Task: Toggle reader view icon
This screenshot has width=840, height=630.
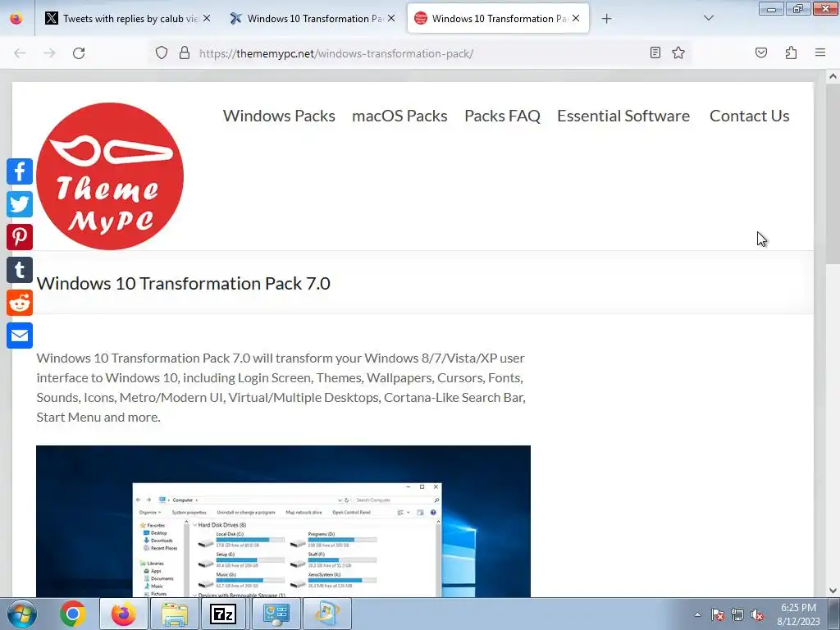Action: tap(655, 52)
